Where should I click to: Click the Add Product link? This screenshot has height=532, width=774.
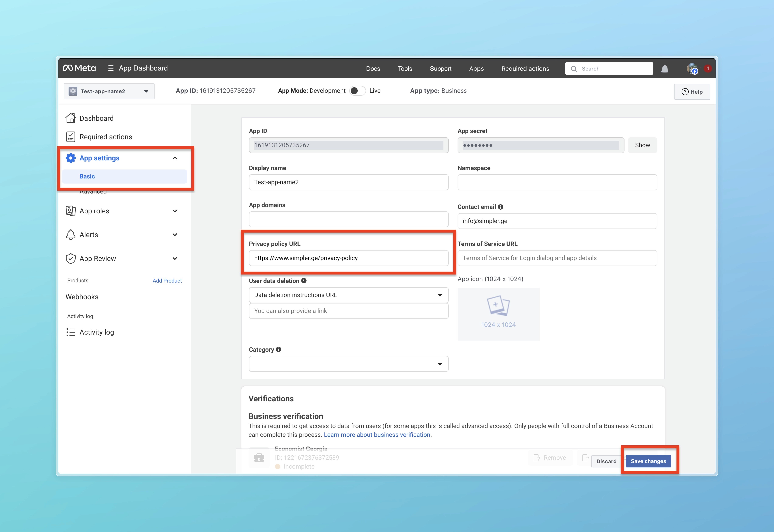pos(167,281)
